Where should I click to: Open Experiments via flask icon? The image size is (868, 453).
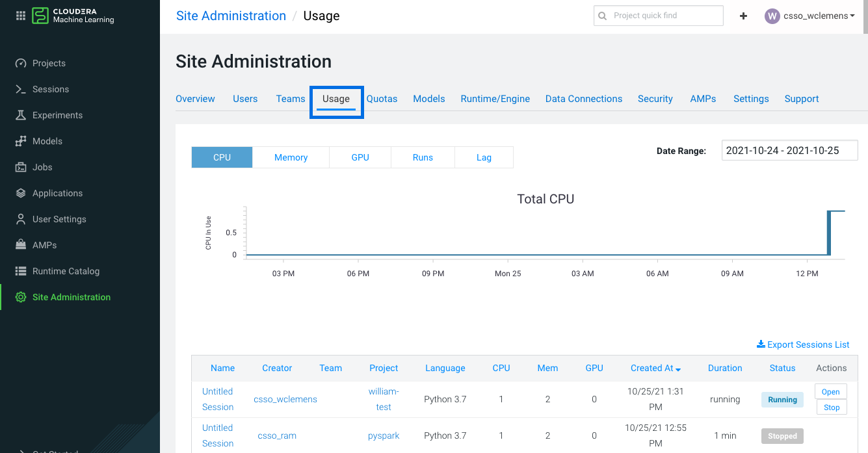pos(21,115)
